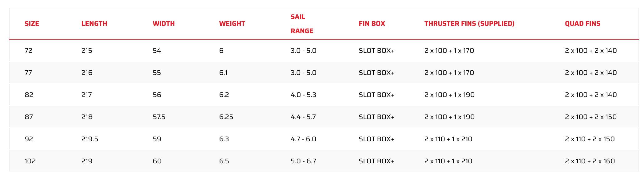Click the SAIL RANGE column header
The width and height of the screenshot is (644, 183).
click(x=302, y=24)
